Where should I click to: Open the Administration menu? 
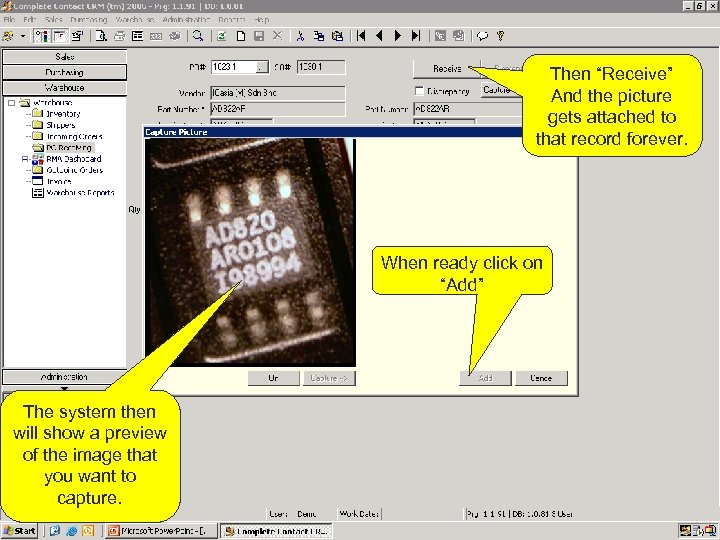186,20
